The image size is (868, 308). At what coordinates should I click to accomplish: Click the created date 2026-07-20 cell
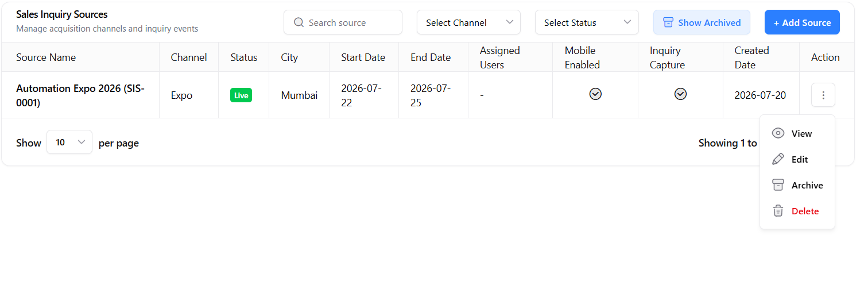[760, 95]
